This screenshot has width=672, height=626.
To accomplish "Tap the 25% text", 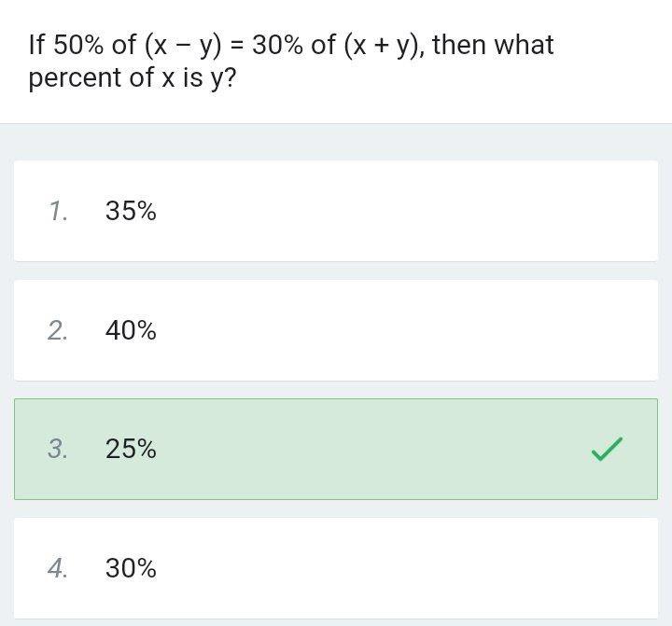I will 131,449.
